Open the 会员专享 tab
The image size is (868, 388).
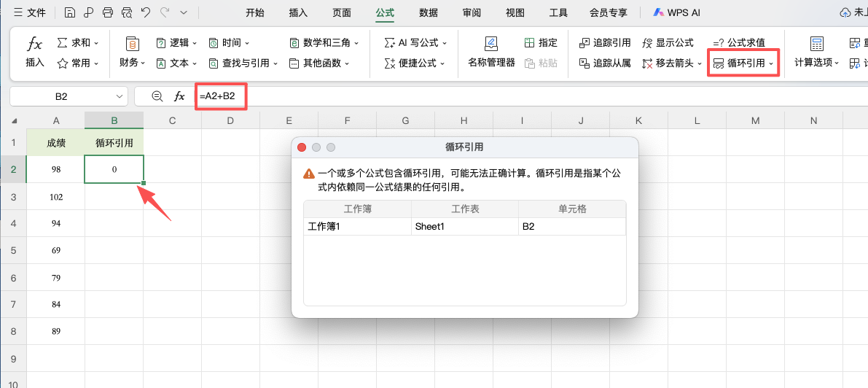tap(609, 12)
